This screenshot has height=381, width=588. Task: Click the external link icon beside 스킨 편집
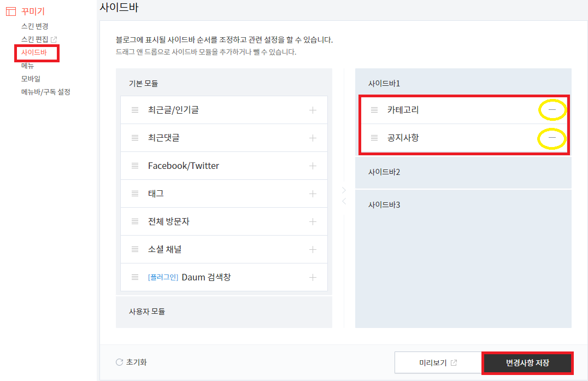coord(54,39)
